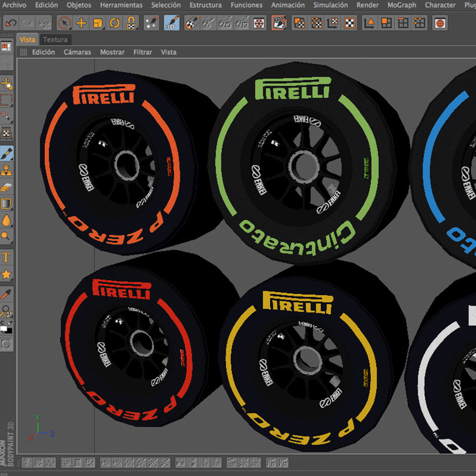Select the star shape drawing tool
Image resolution: width=476 pixels, height=476 pixels.
(x=6, y=274)
